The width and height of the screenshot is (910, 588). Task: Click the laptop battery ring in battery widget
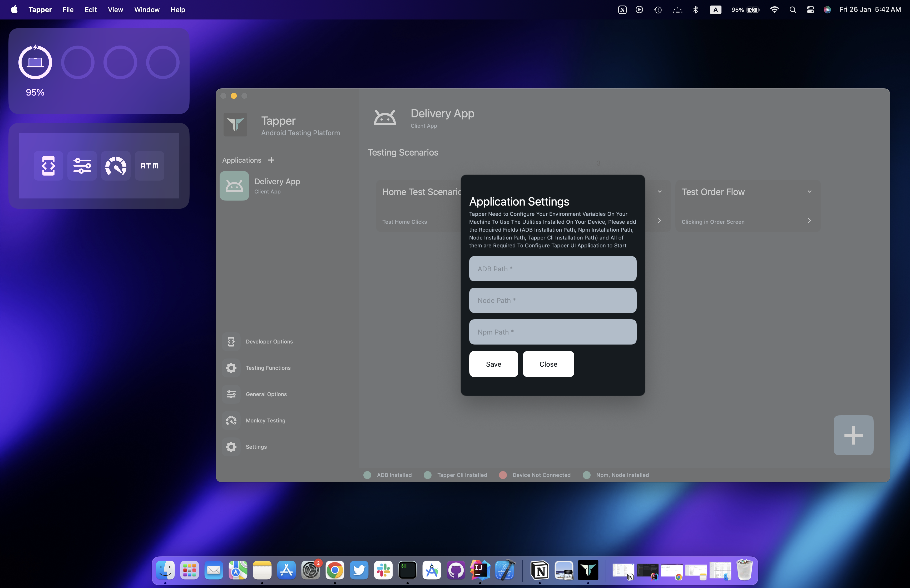pos(35,62)
